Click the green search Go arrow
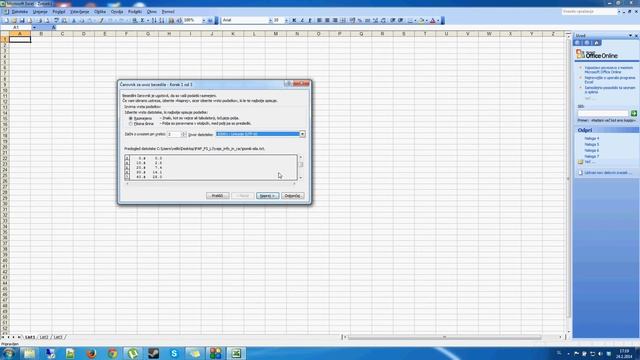Image resolution: width=640 pixels, height=360 pixels. (634, 113)
